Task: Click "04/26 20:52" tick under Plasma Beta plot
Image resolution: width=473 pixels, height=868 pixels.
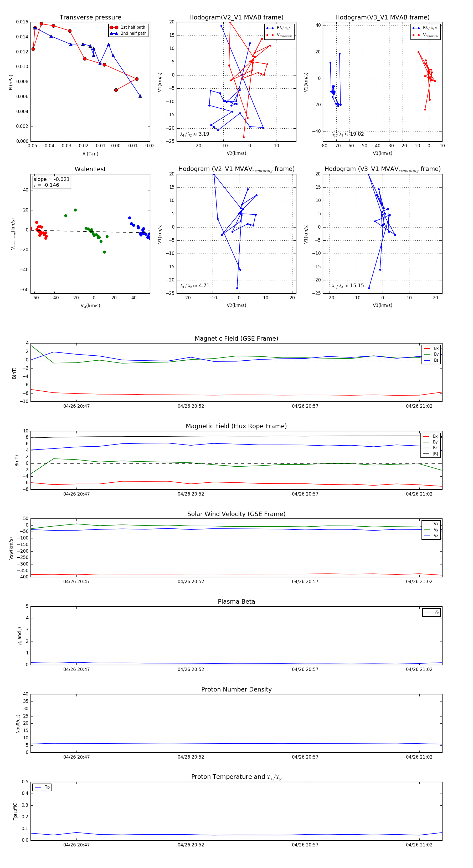Action: click(x=191, y=669)
